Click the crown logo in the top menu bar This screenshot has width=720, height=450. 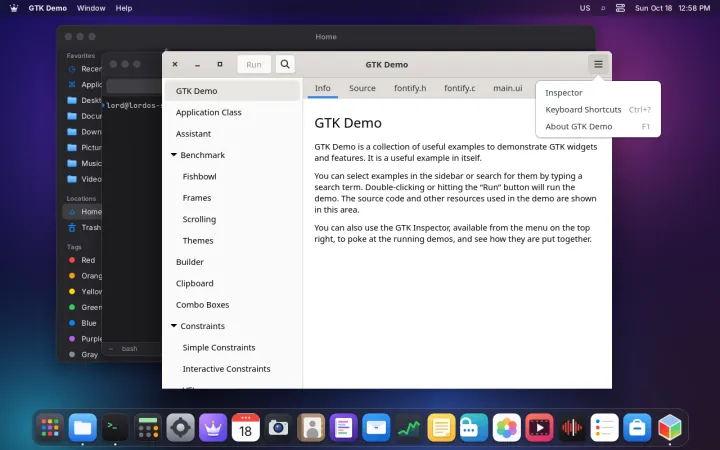14,8
